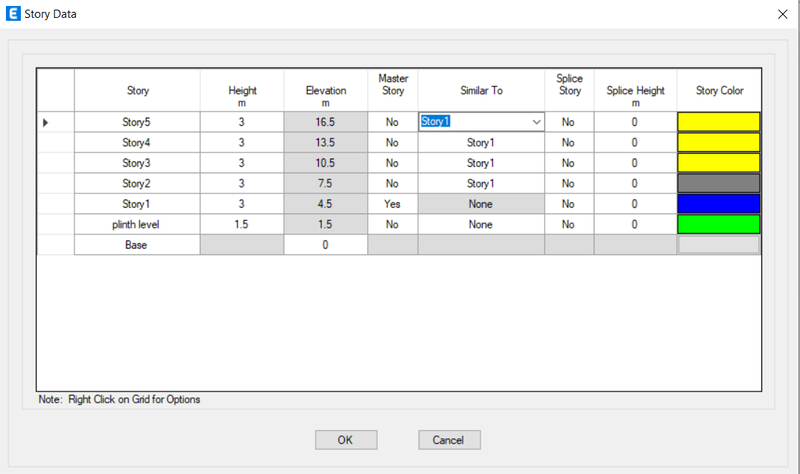Open the blue Story1 color swatch
This screenshot has height=474, width=800.
[x=718, y=204]
